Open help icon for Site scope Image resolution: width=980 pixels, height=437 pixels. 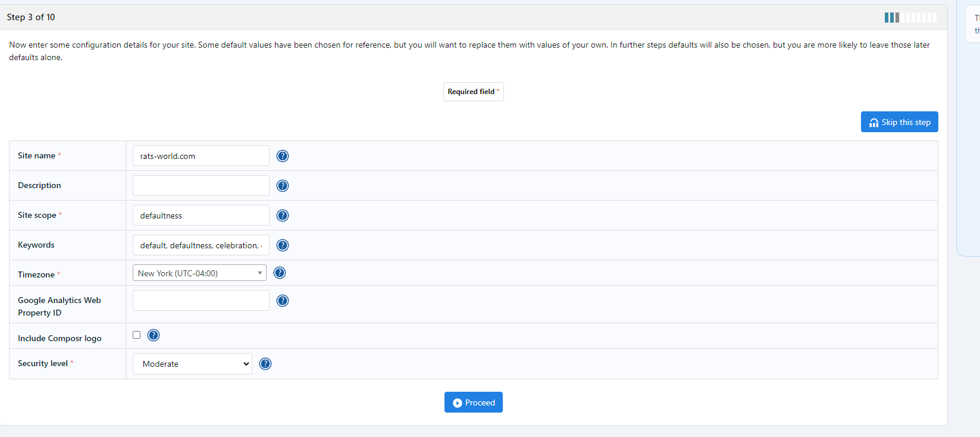[x=283, y=216]
